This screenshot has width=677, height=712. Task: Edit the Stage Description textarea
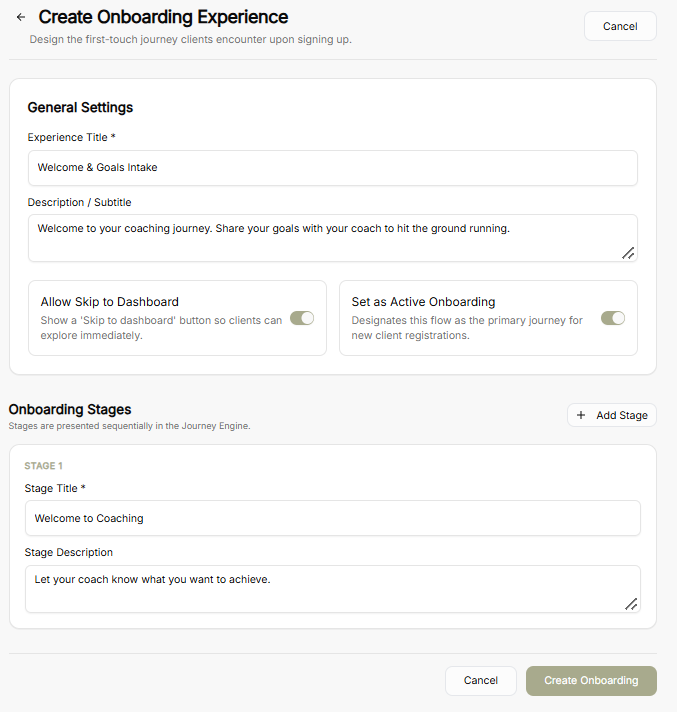(333, 589)
